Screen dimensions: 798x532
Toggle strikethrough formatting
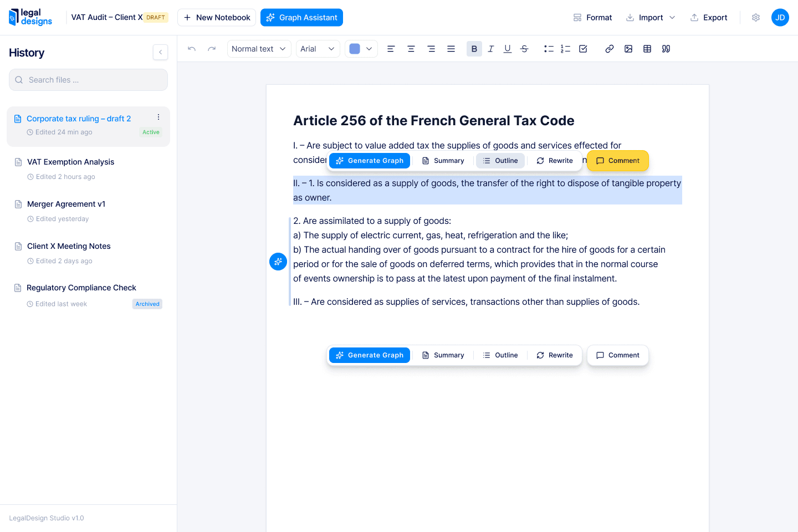click(524, 49)
